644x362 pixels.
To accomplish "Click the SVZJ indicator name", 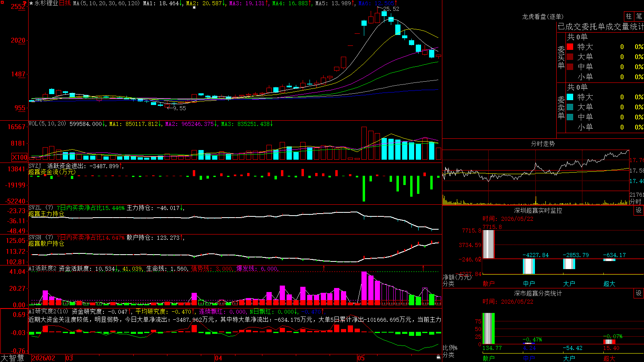I will point(35,166).
